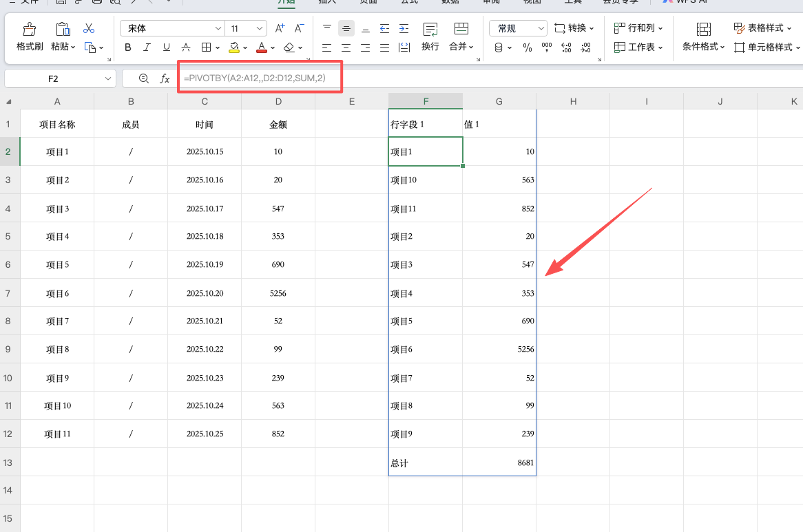803x532 pixels.
Task: Click the increase font size icon
Action: coord(280,28)
